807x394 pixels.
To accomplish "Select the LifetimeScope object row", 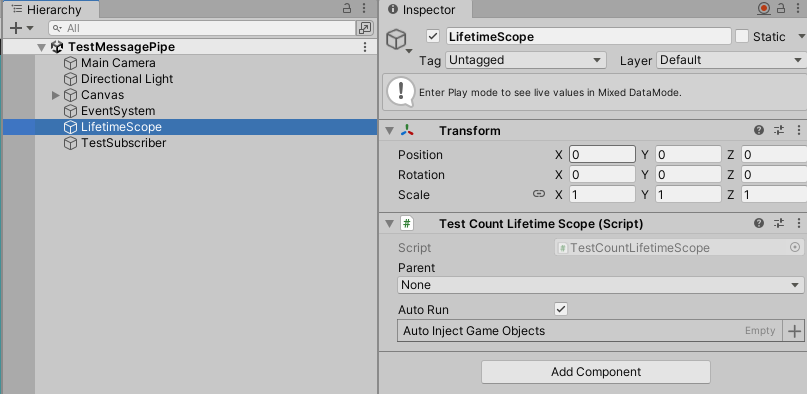I will pyautogui.click(x=189, y=127).
